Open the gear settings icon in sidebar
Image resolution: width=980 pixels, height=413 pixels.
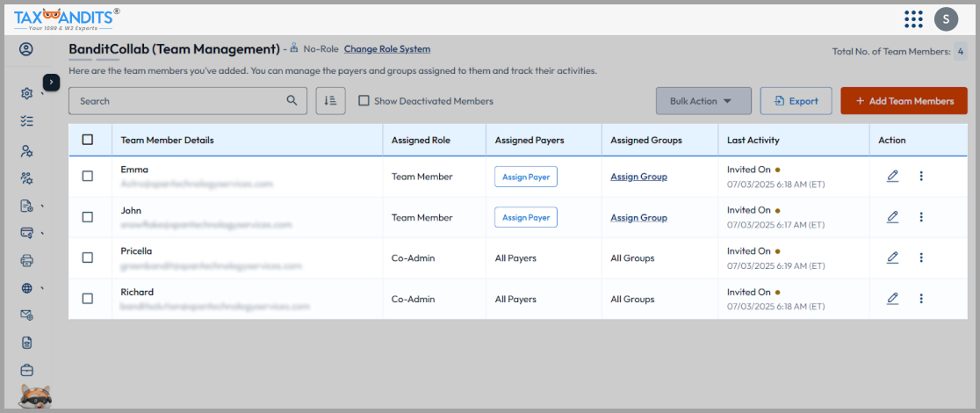(26, 94)
